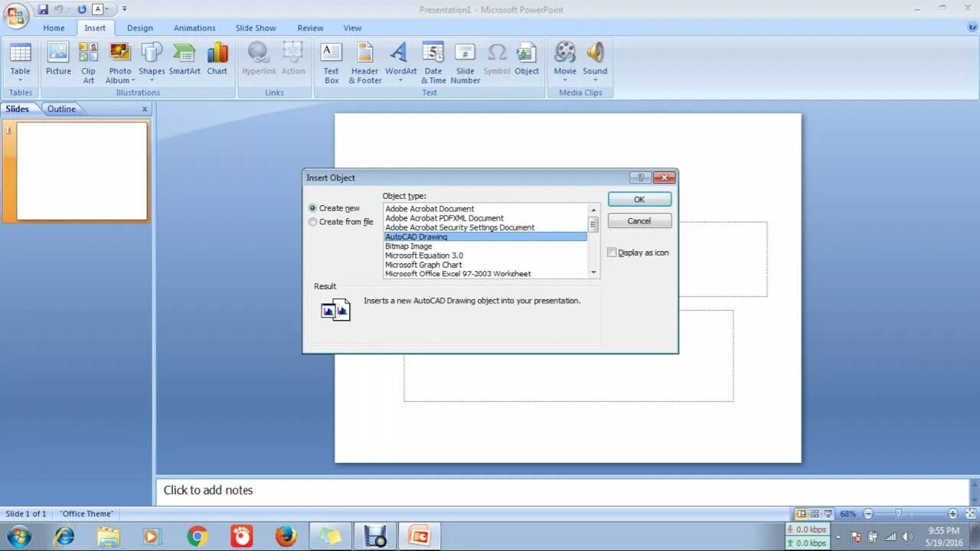Screen dimensions: 980x551
Task: Open the View ribbon tab
Action: pos(352,28)
